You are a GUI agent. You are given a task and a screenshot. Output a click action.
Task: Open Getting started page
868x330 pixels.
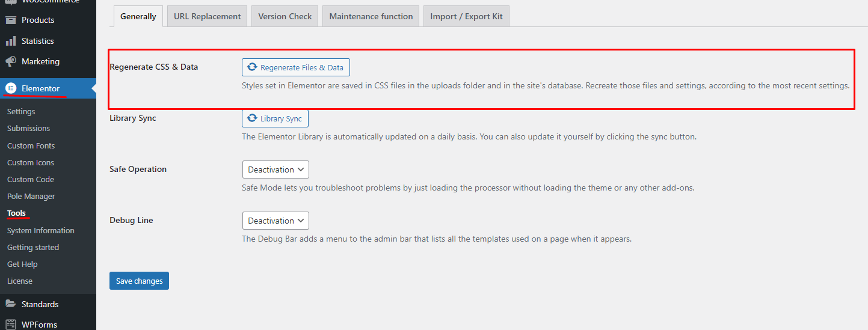(33, 247)
